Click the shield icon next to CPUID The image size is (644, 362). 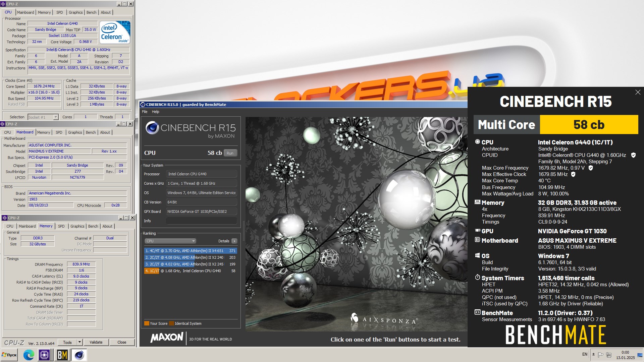(633, 155)
